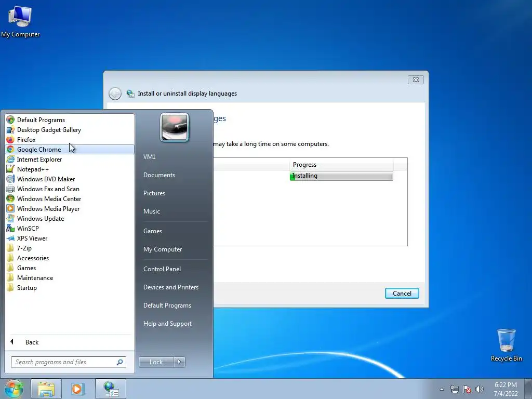The width and height of the screenshot is (532, 399).
Task: Open Games in the right Start pane
Action: coord(174,231)
